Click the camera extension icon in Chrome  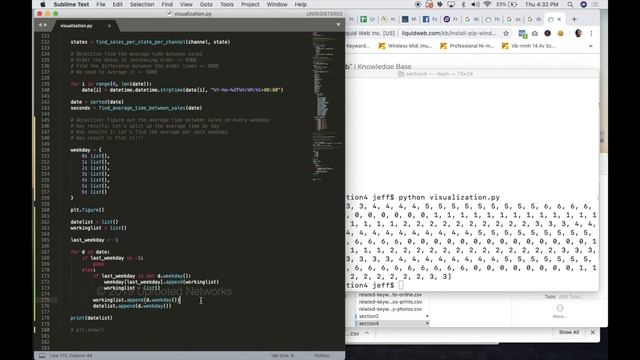click(x=535, y=33)
